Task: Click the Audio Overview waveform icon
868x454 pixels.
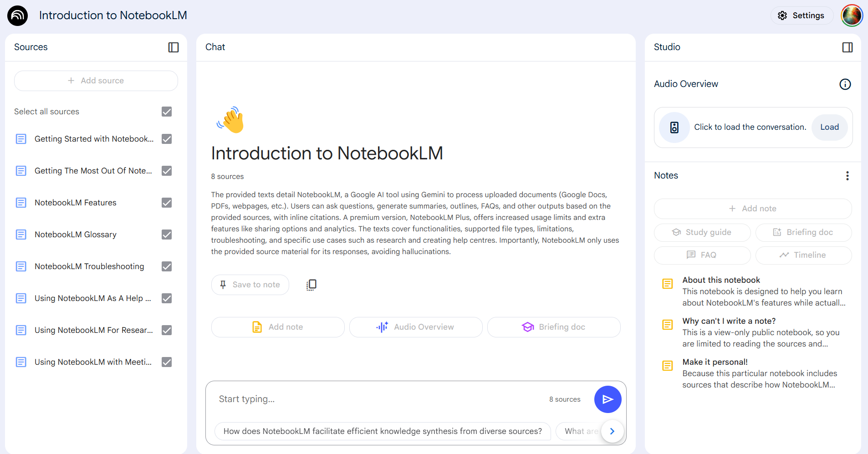Action: point(382,327)
